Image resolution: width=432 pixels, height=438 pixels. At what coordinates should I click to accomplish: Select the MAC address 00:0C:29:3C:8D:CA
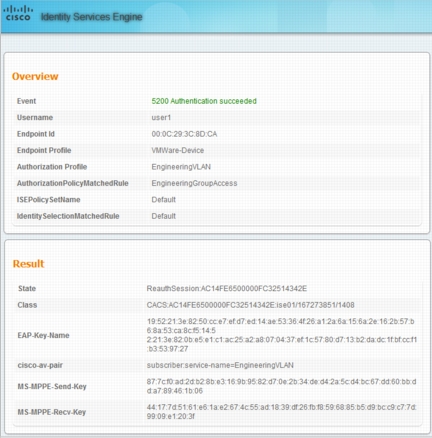tap(184, 134)
